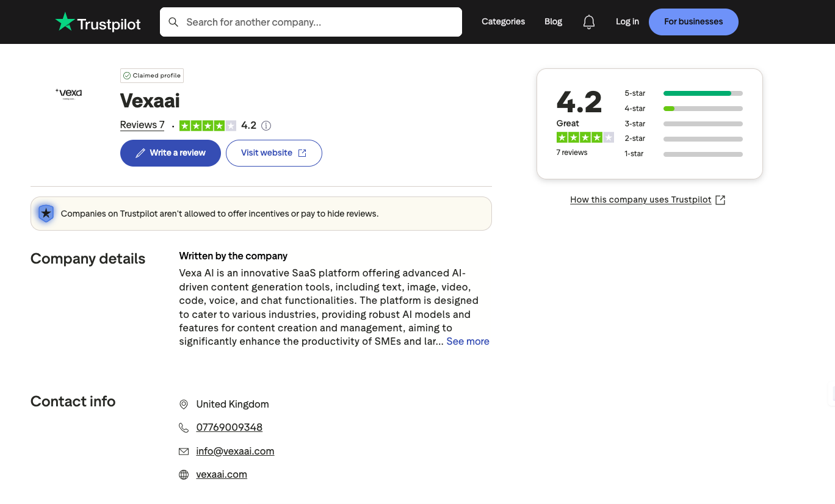Open the Vexa company logo thumbnail
This screenshot has height=504, width=835.
69,93
